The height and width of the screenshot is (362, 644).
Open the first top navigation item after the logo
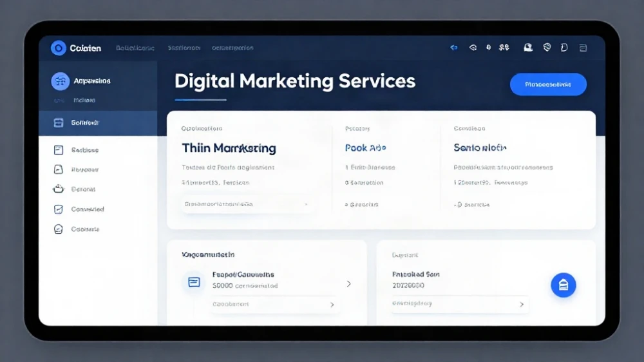tap(135, 48)
